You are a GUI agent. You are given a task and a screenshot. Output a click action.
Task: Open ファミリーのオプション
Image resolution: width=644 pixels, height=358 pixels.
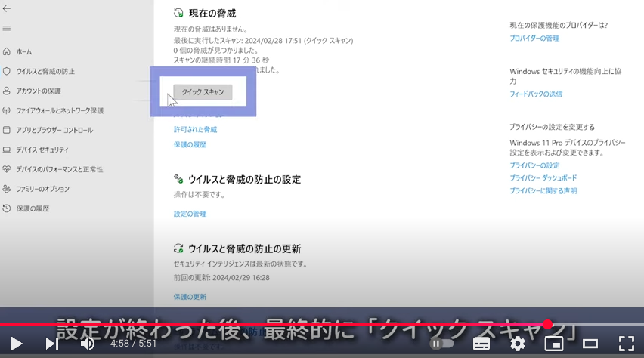43,189
